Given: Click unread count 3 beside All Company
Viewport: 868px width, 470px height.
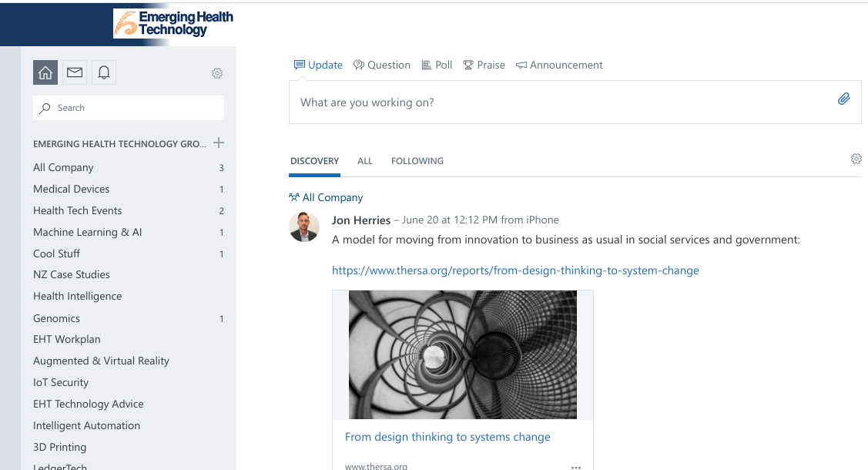Looking at the screenshot, I should pos(222,168).
